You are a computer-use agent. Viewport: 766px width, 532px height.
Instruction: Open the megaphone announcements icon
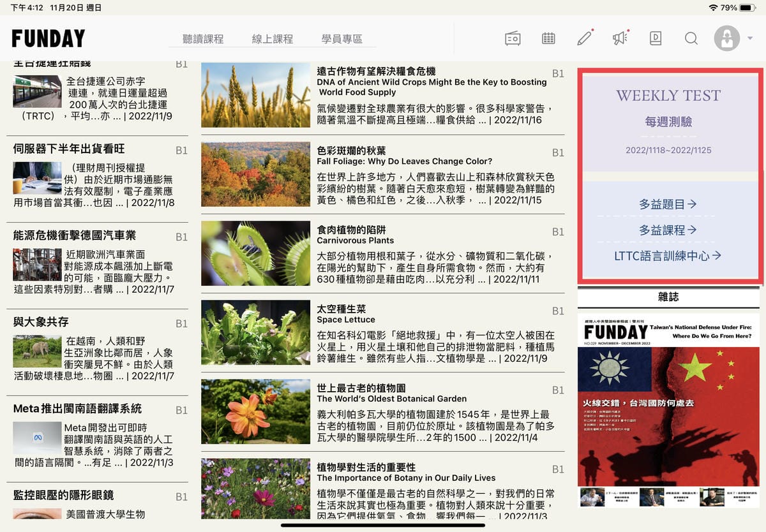tap(620, 38)
